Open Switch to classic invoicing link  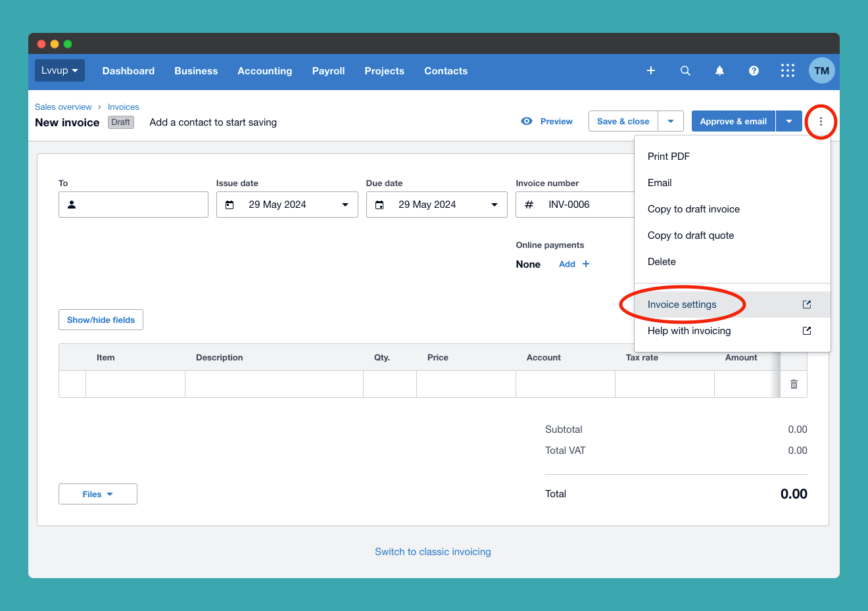tap(433, 552)
